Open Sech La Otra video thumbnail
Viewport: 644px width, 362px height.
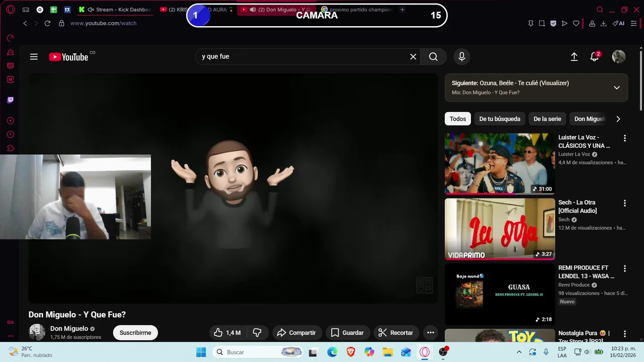click(x=500, y=229)
